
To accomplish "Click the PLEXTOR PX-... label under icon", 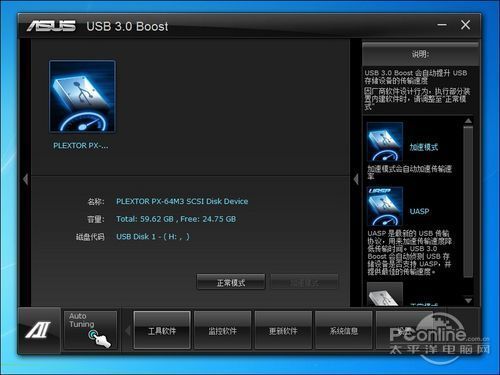I will [81, 146].
